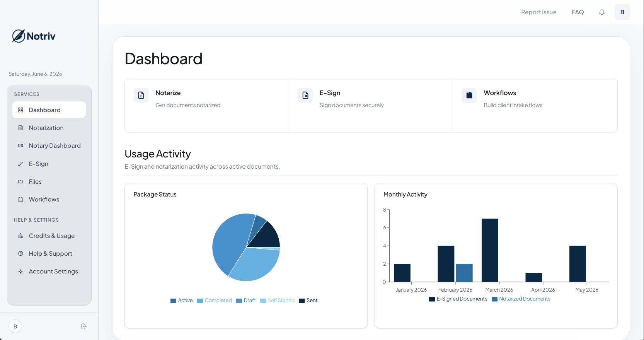Click 'Build client intake flows' text
The image size is (644, 340).
(x=513, y=105)
